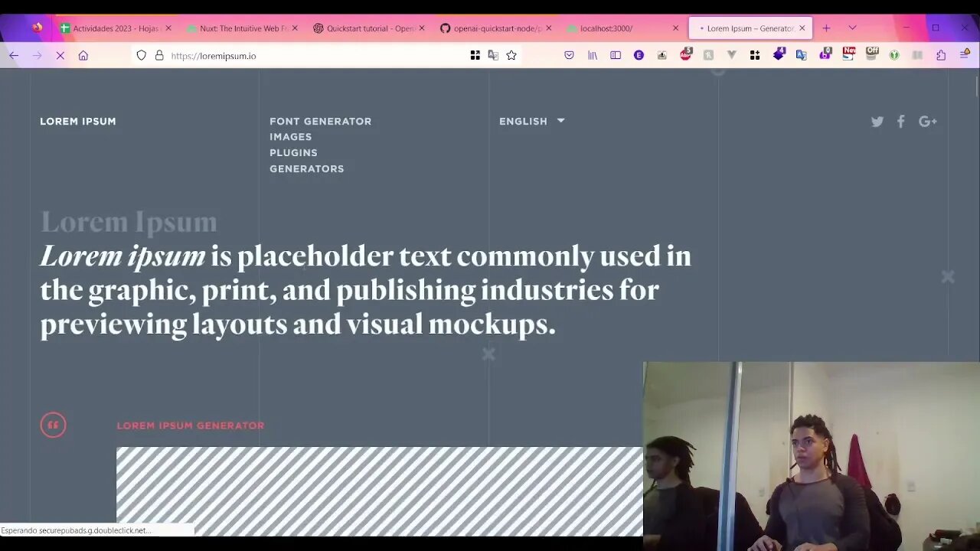The width and height of the screenshot is (980, 551).
Task: Open the Adblock Plus extension
Action: click(686, 54)
